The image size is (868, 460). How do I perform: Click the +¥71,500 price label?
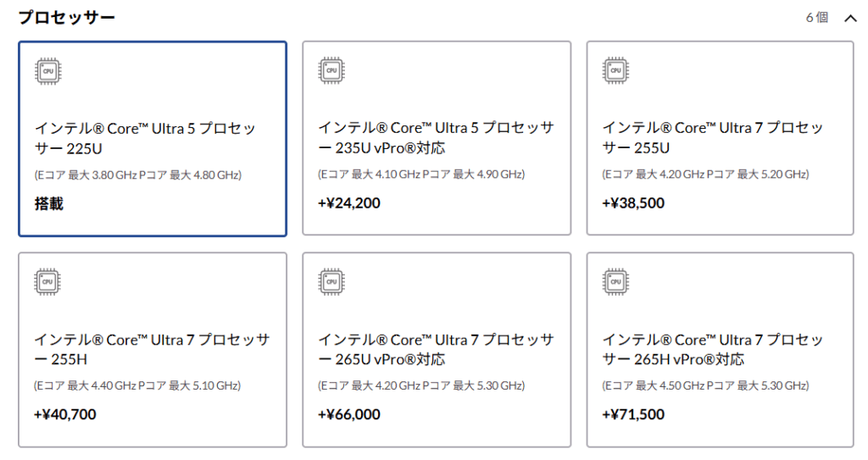pos(633,414)
